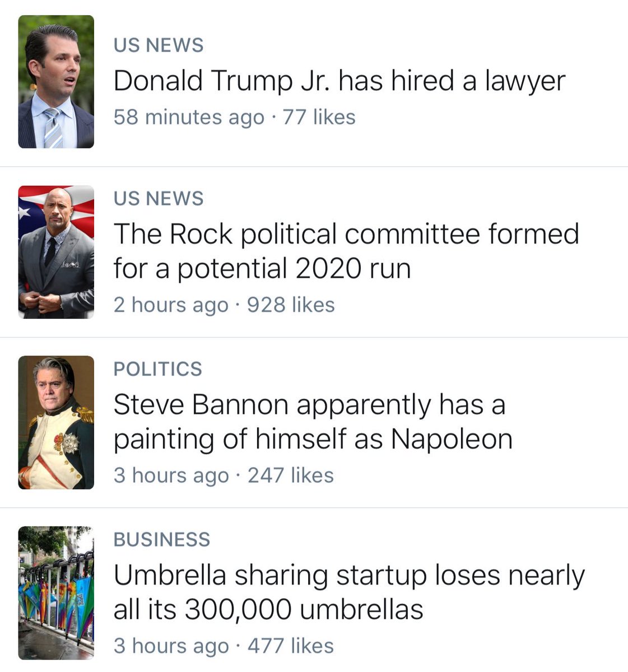
Task: Select US NEWS label above Trump Jr. story
Action: coord(159,45)
